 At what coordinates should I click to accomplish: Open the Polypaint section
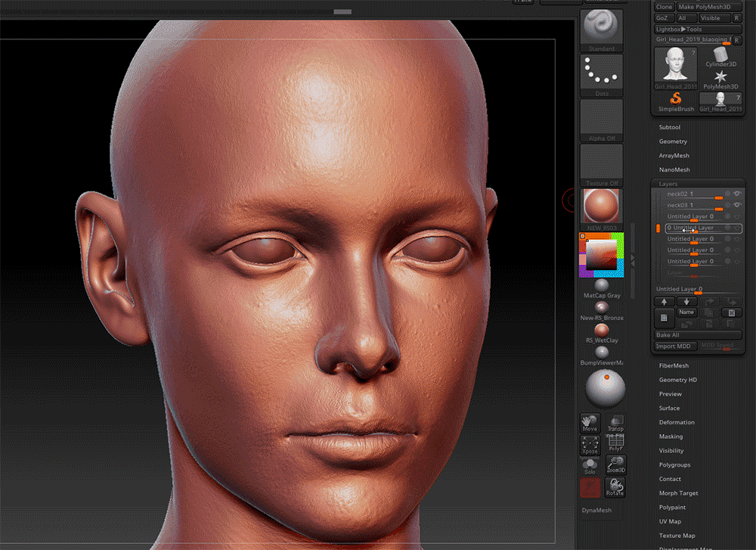point(672,507)
